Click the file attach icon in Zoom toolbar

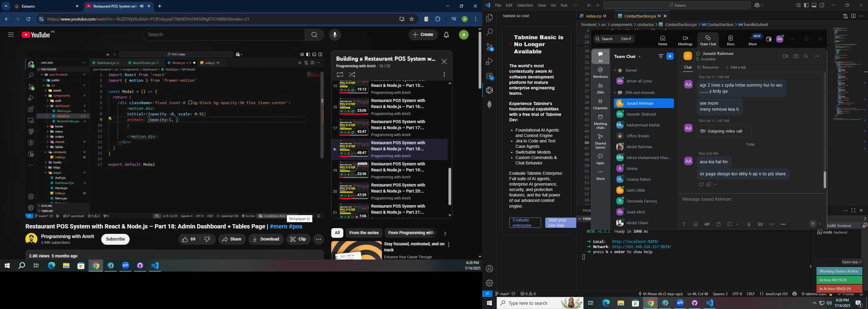point(719,224)
